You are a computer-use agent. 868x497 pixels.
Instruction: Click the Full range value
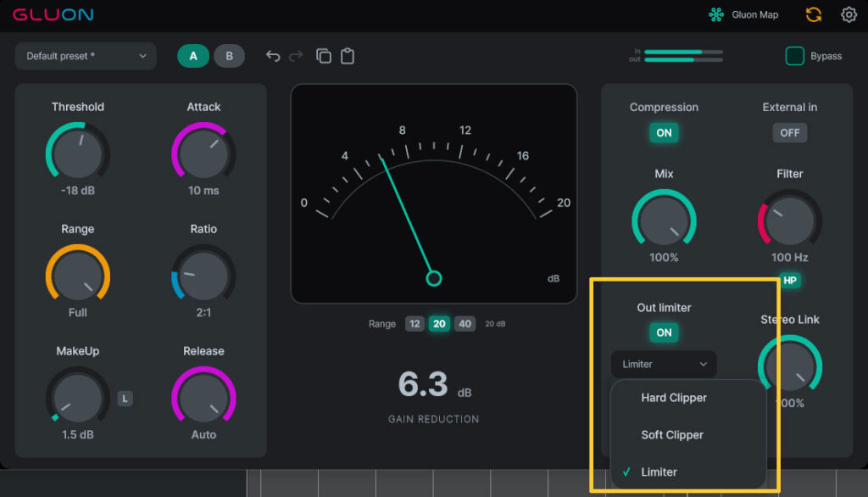(77, 312)
